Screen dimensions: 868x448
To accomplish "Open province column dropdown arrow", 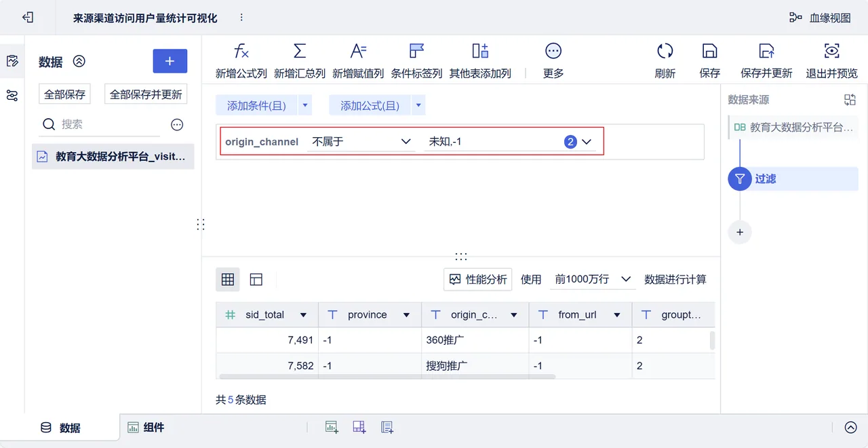I will (406, 315).
